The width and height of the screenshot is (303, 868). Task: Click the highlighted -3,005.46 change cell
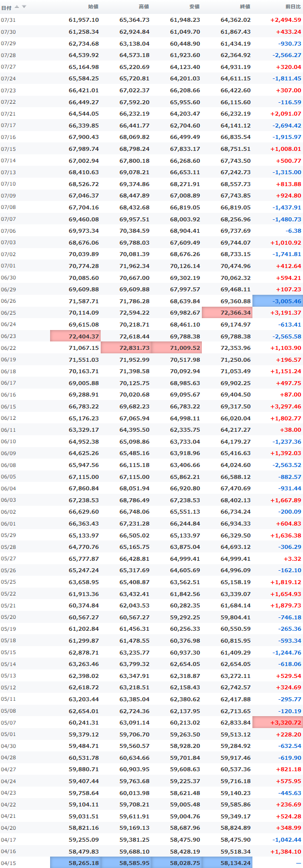click(278, 301)
